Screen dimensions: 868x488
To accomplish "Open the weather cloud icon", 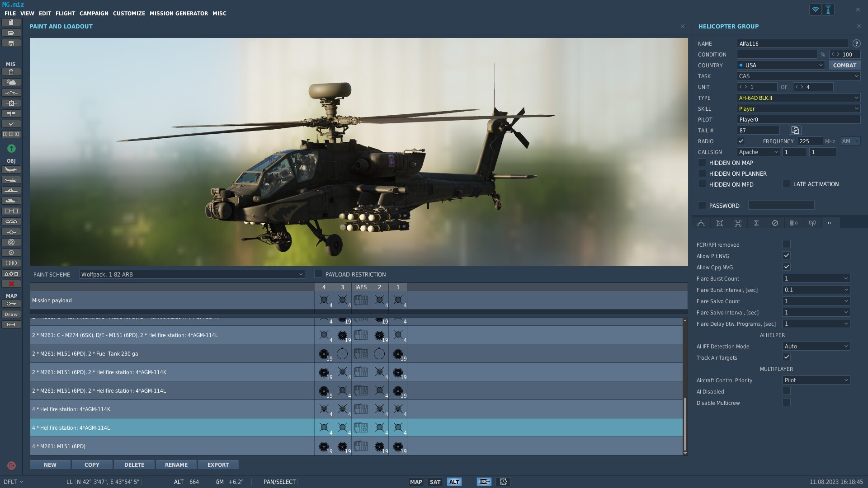I will click(x=11, y=82).
